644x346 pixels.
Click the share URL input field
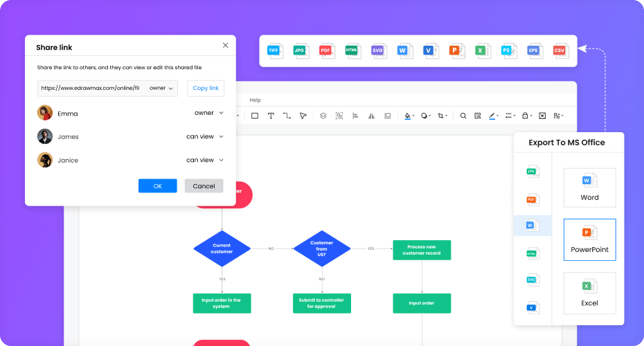point(107,89)
